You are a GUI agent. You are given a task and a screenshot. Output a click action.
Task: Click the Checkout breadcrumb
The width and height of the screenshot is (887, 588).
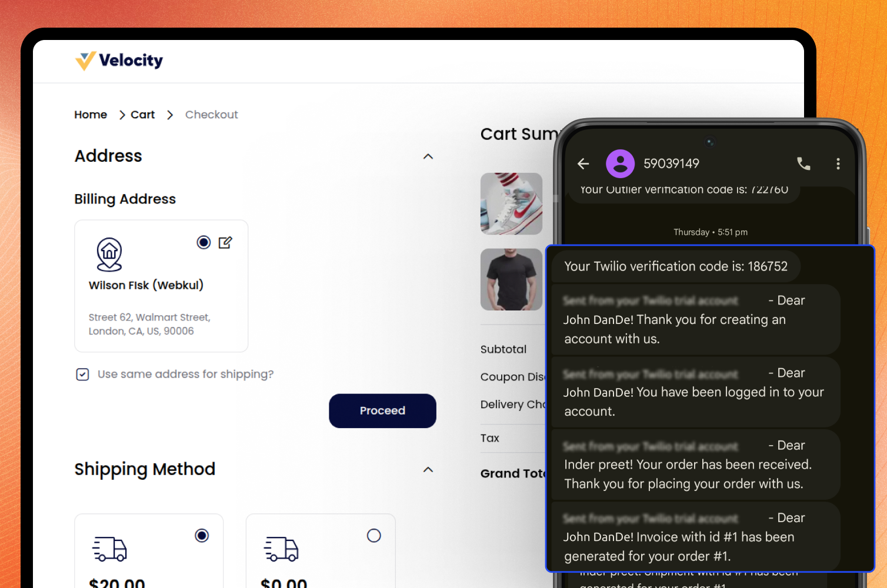point(212,115)
